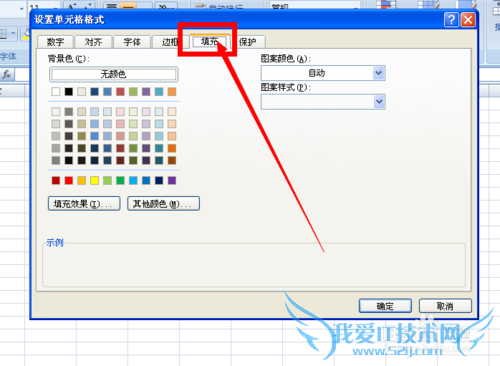Pick the violet standard color swatch
This screenshot has height=366, width=500.
(x=172, y=180)
